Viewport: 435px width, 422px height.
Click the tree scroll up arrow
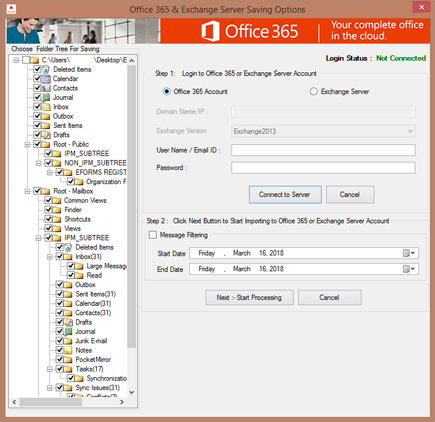click(x=132, y=61)
